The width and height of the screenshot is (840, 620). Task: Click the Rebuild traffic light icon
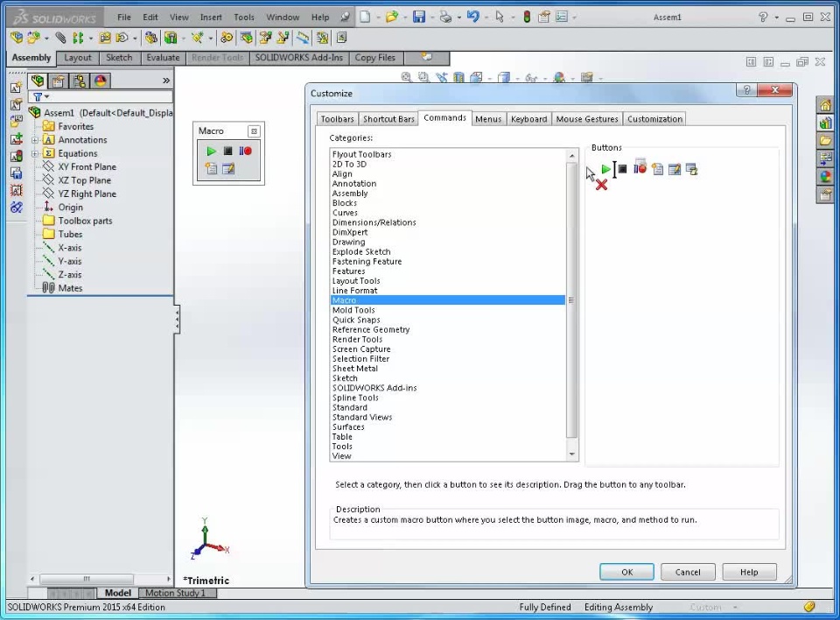pyautogui.click(x=527, y=18)
